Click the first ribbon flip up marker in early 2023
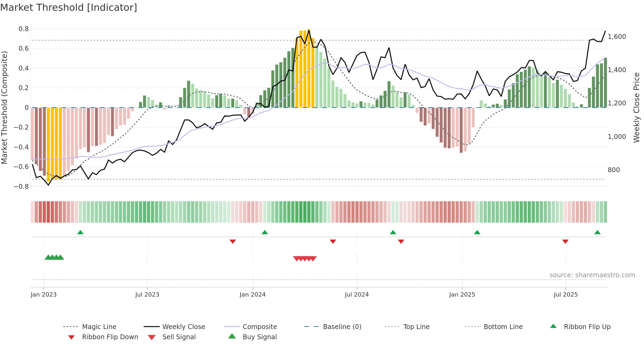 click(80, 232)
